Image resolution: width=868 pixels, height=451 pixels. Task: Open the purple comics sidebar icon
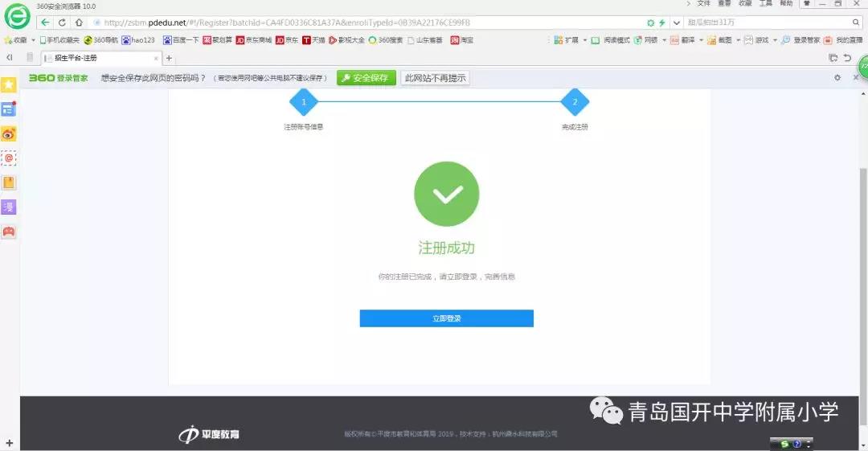(9, 207)
